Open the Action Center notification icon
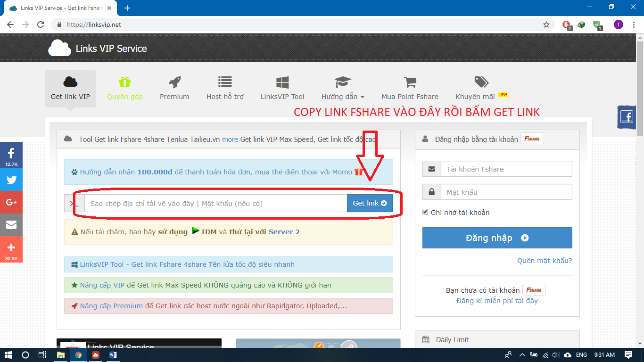Viewport: 644px width, 362px height. coord(628,355)
